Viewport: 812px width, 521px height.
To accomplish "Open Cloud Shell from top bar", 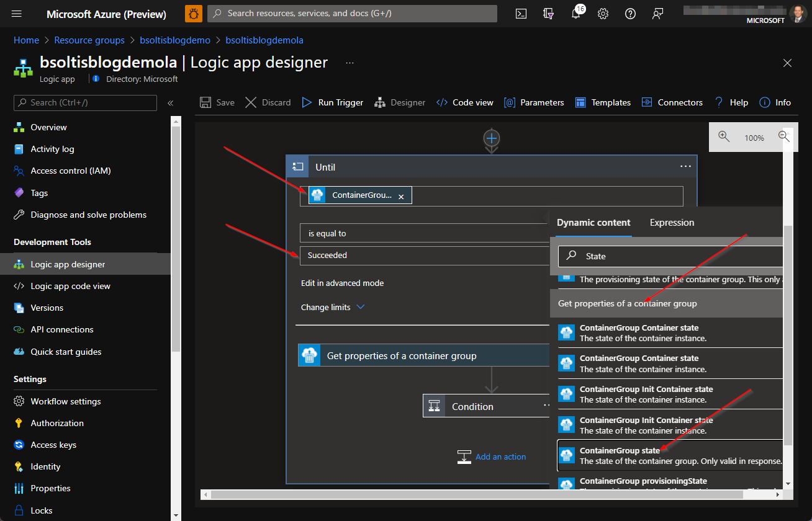I will pyautogui.click(x=522, y=14).
